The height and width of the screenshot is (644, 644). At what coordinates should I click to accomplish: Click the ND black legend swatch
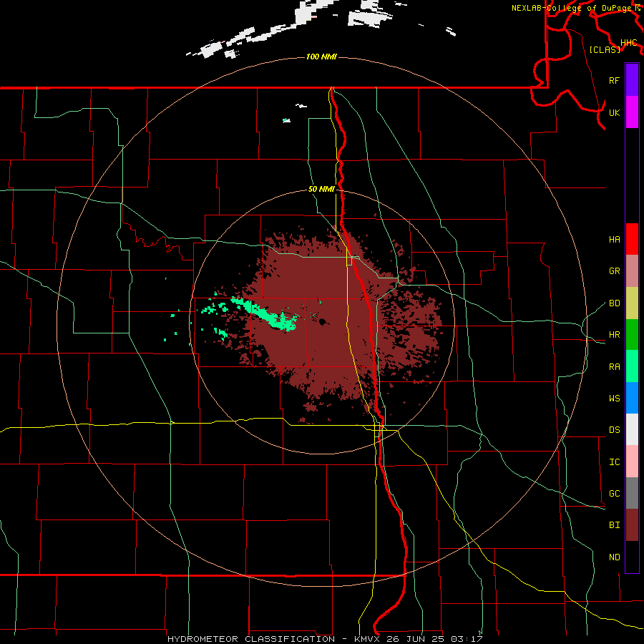point(632,557)
